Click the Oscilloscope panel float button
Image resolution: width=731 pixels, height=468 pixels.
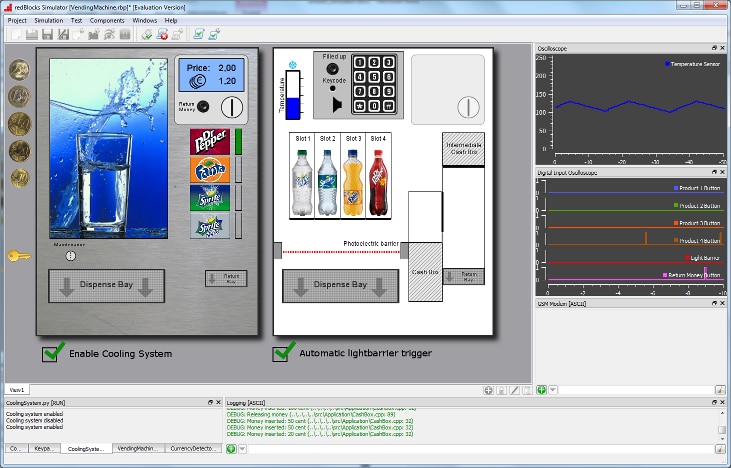pyautogui.click(x=715, y=47)
